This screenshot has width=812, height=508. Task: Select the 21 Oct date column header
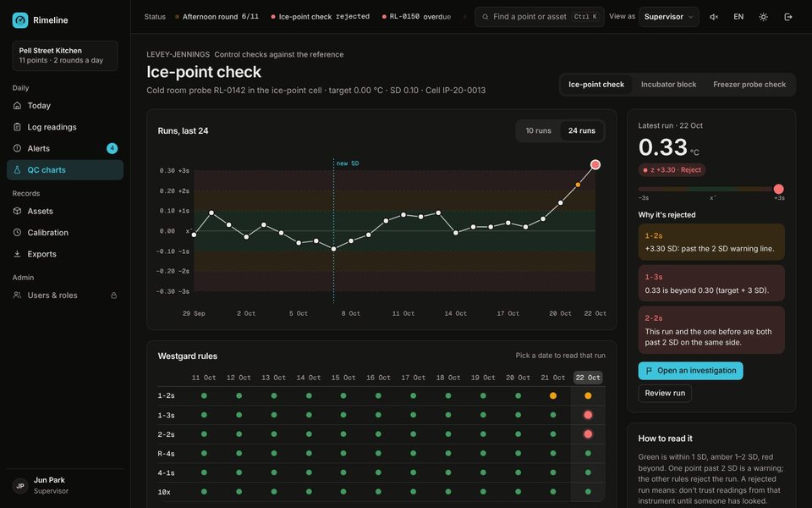coord(553,378)
